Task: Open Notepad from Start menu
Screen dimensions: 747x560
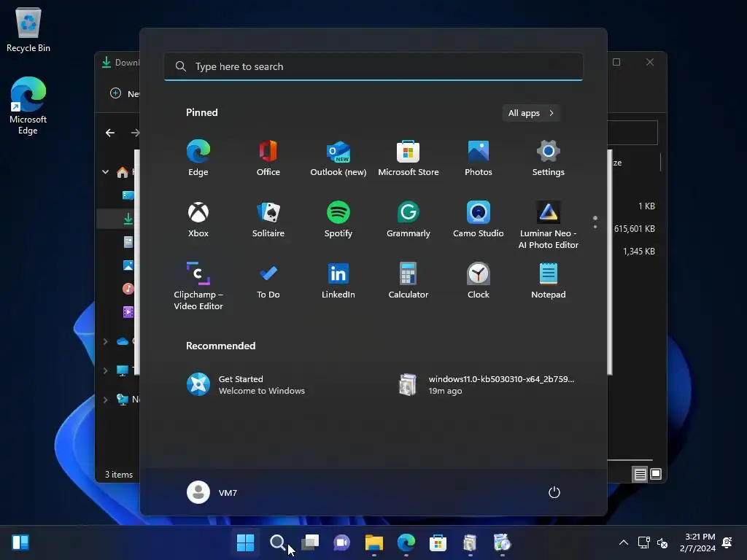Action: pyautogui.click(x=549, y=281)
